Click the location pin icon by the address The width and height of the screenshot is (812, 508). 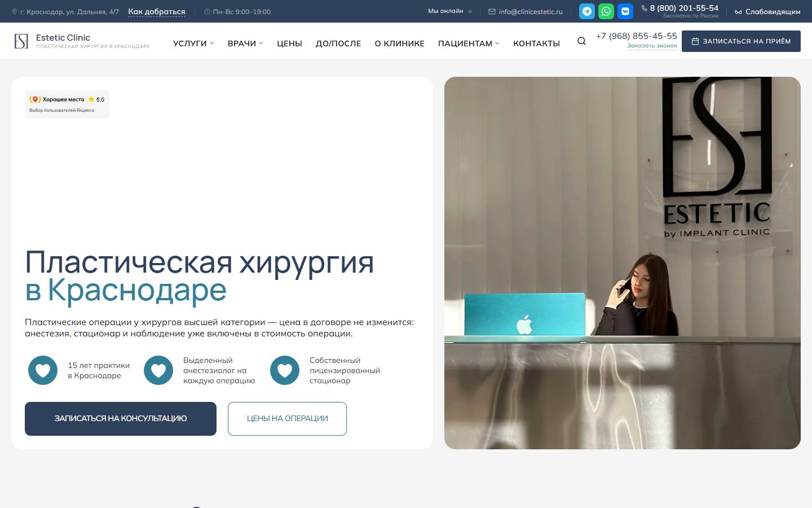tap(14, 11)
